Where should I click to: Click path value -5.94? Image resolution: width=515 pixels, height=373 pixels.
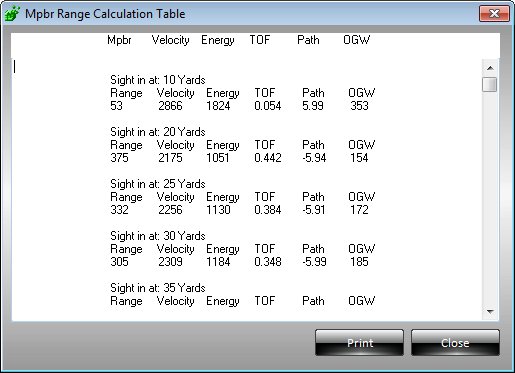pyautogui.click(x=314, y=158)
